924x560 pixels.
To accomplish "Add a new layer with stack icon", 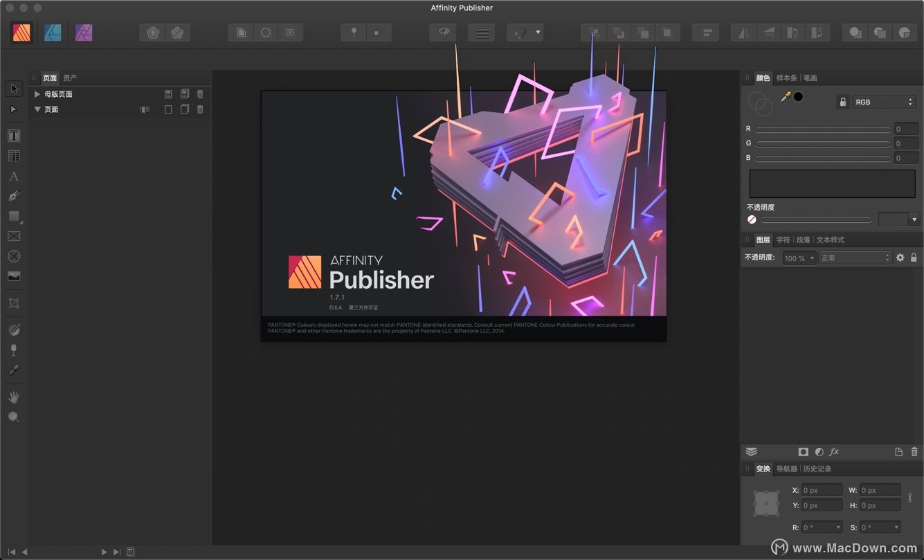I will (752, 451).
